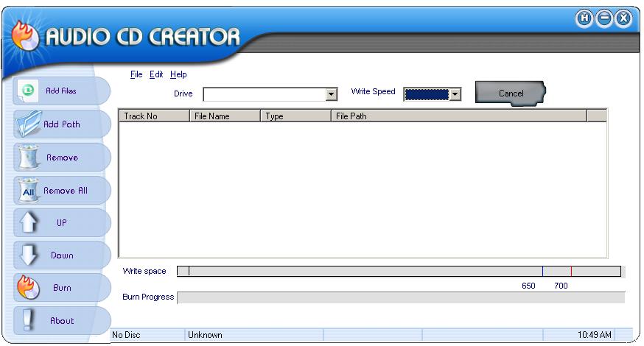Click the Down arrow icon
Viewport: 644px width, 346px height.
pos(28,255)
